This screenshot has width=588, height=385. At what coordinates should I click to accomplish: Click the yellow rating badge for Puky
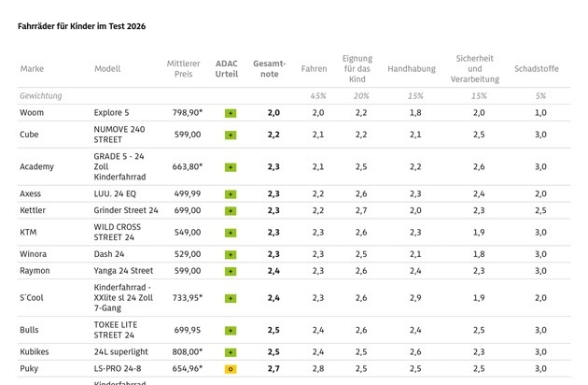[231, 369]
